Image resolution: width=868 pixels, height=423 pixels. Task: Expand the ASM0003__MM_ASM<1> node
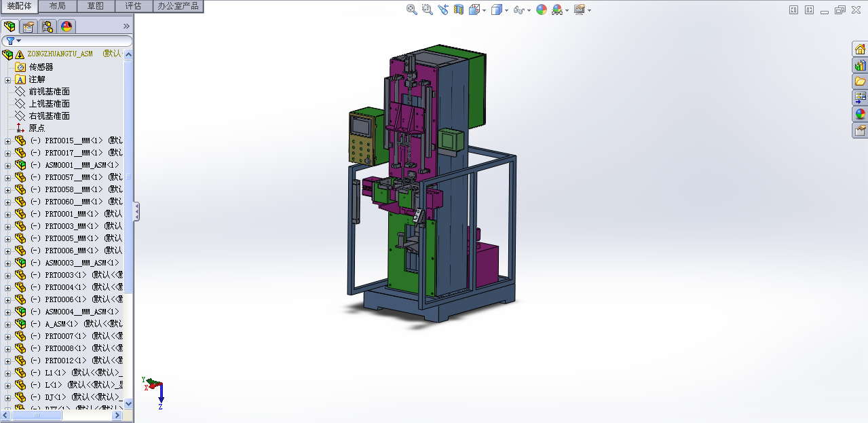(7, 263)
